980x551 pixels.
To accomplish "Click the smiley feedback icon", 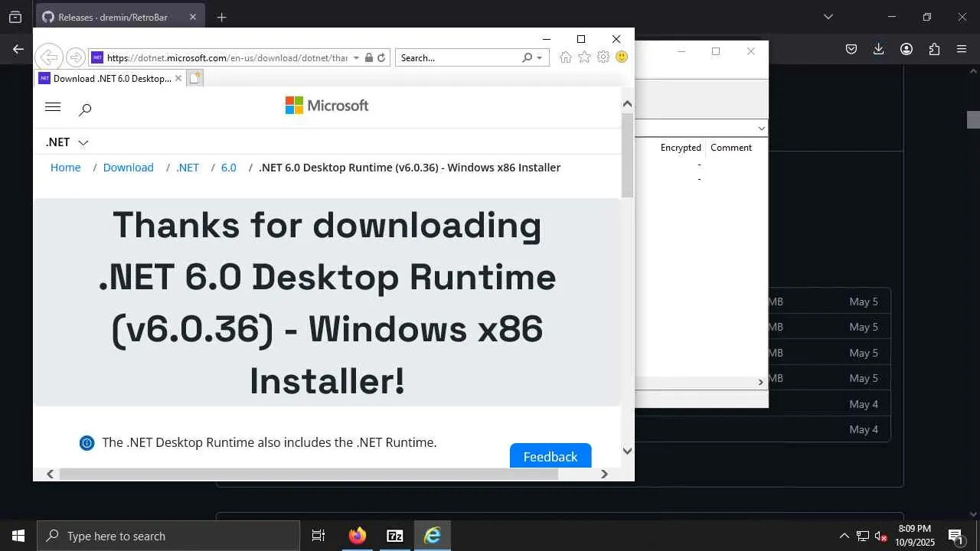I will click(622, 57).
